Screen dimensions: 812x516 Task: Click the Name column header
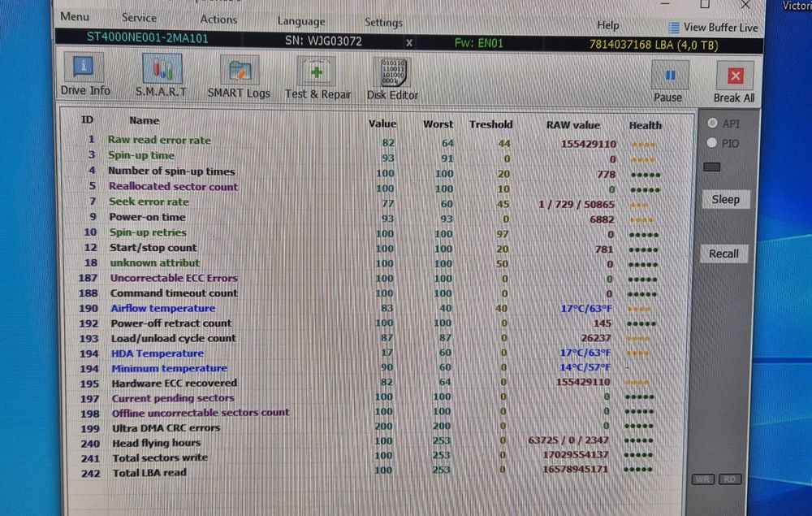click(144, 120)
